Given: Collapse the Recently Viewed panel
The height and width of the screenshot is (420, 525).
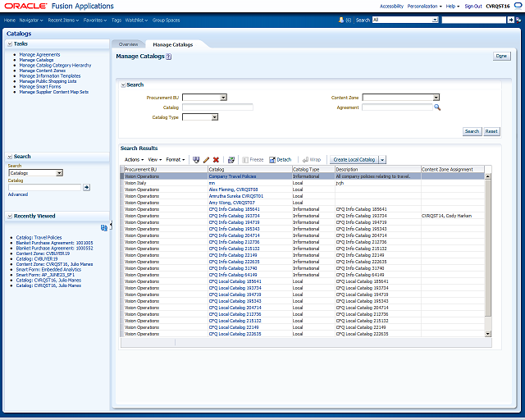Looking at the screenshot, I should (x=10, y=217).
